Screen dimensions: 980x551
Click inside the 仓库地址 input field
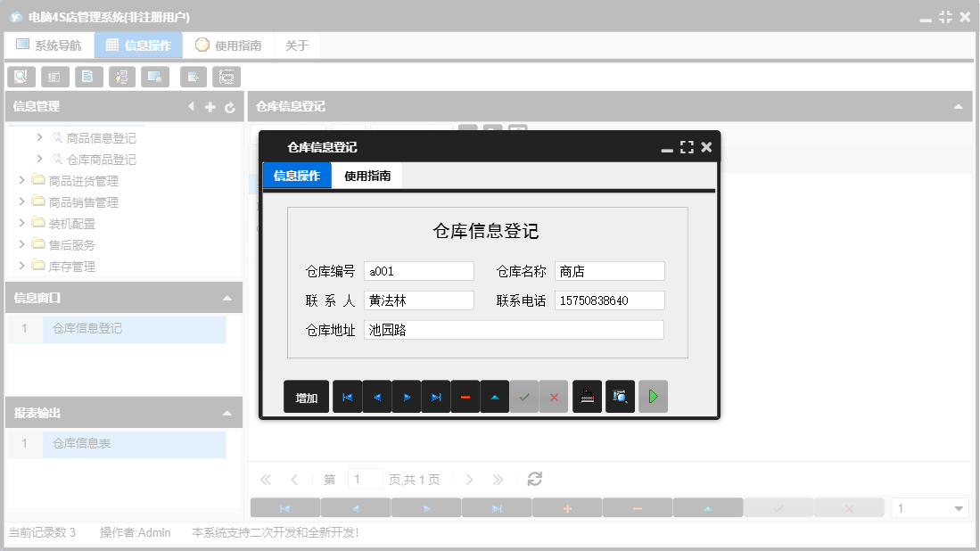514,329
